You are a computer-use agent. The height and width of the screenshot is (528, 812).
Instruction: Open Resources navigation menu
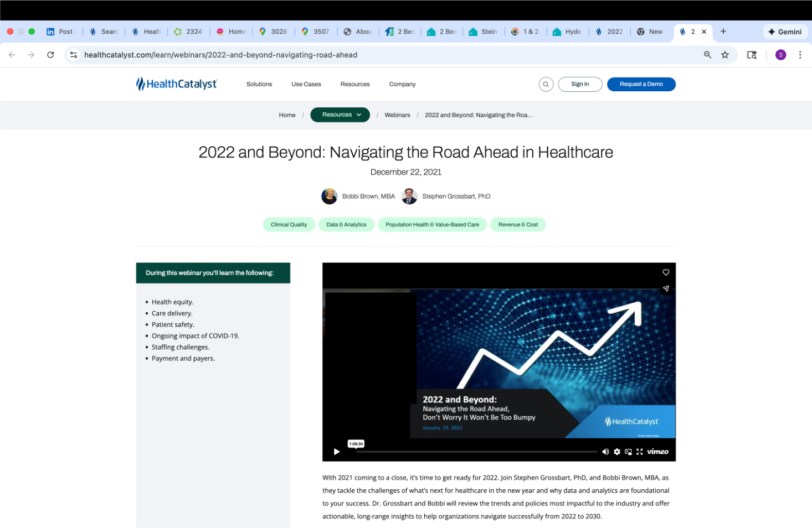tap(355, 84)
